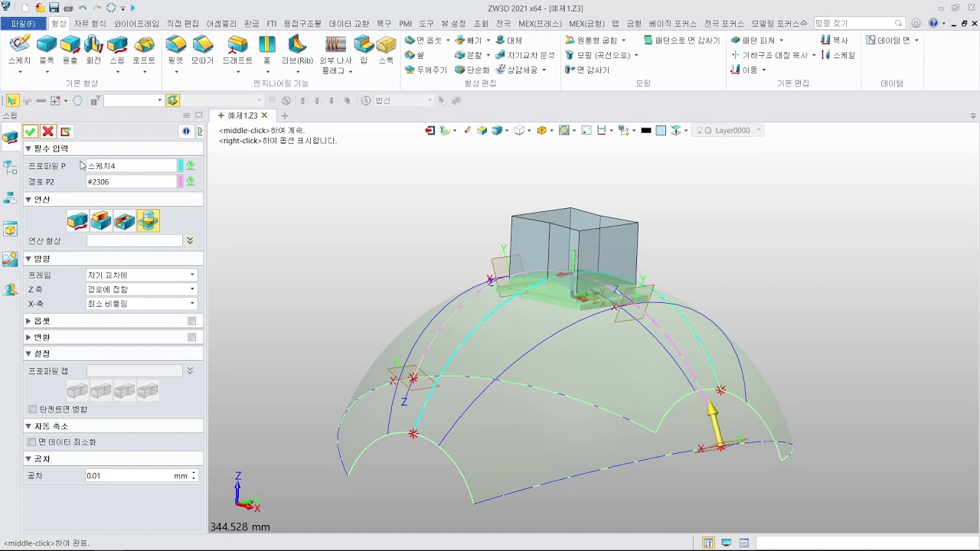980x551 pixels.
Task: Open the X-축 dropdown (최소 비틀림)
Action: click(142, 304)
